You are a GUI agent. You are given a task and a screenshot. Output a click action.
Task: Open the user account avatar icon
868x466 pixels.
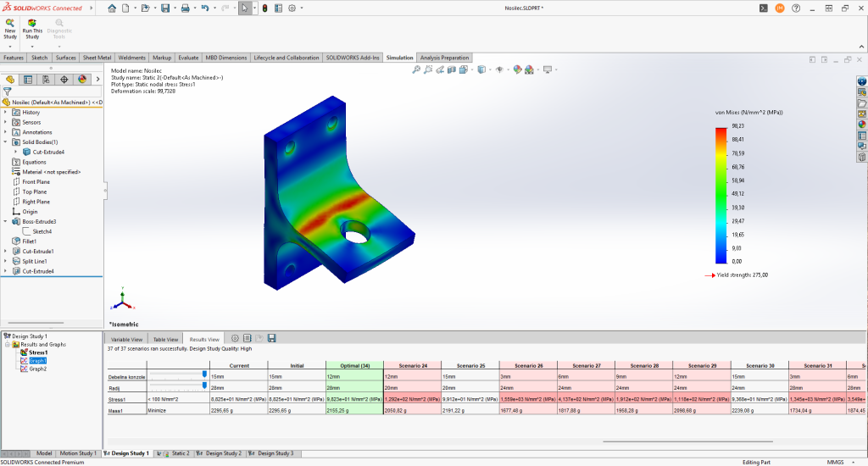(x=780, y=8)
